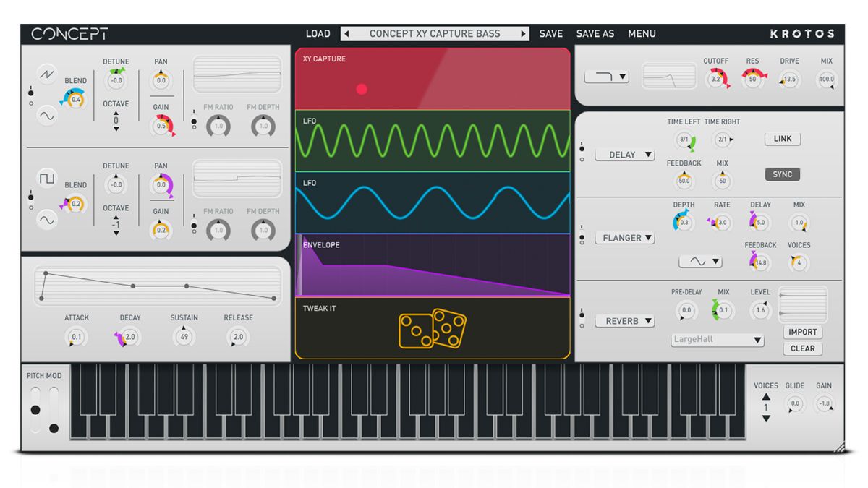Screen dimensions: 868x488
Task: Click the Krotos logo
Action: pos(802,34)
